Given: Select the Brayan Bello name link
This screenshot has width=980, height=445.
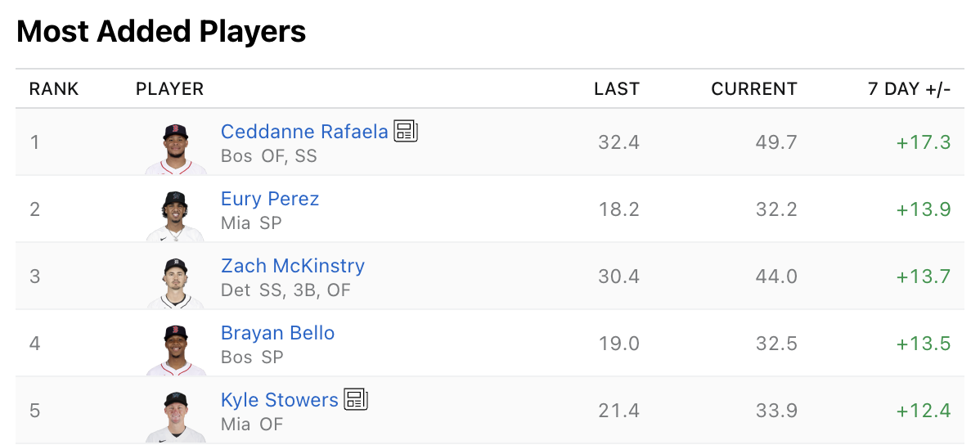Looking at the screenshot, I should tap(277, 333).
